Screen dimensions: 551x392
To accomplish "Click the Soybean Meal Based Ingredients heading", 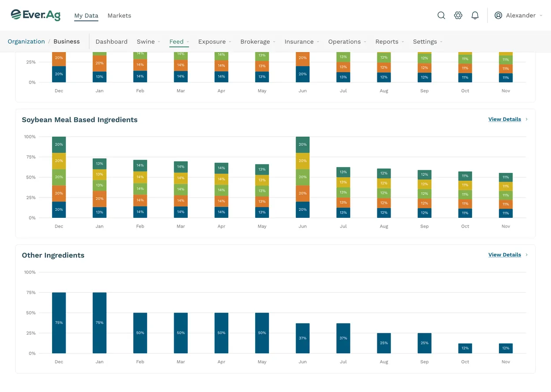I will pos(80,119).
